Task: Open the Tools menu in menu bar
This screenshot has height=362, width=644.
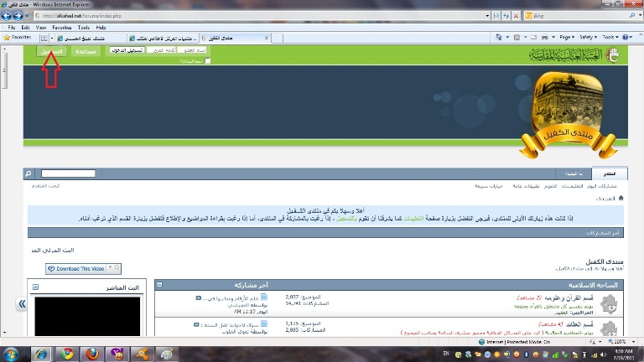Action: point(84,28)
